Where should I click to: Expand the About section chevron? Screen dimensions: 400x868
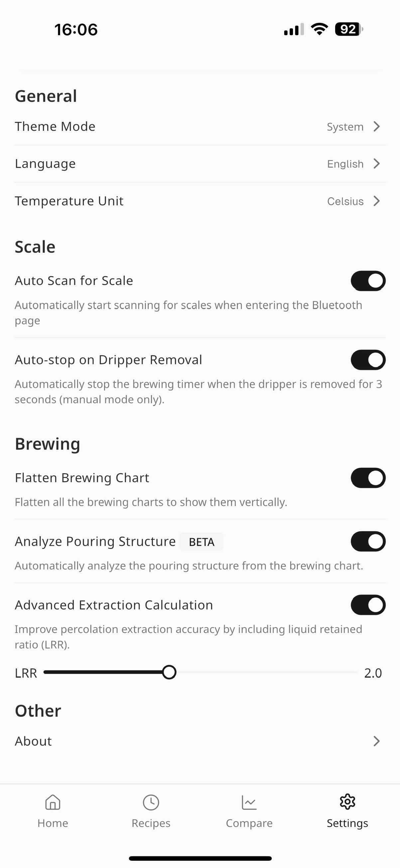tap(377, 741)
